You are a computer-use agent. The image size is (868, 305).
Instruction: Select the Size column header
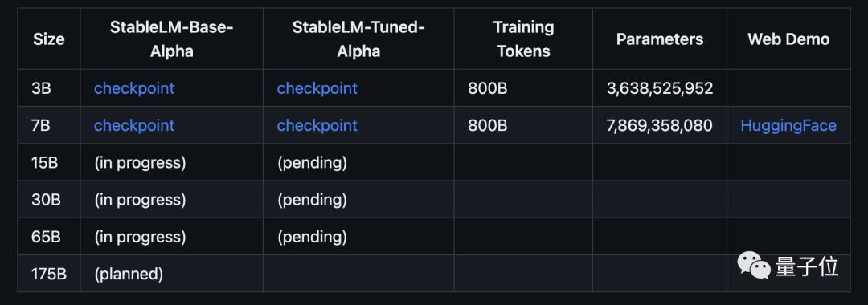[x=49, y=39]
